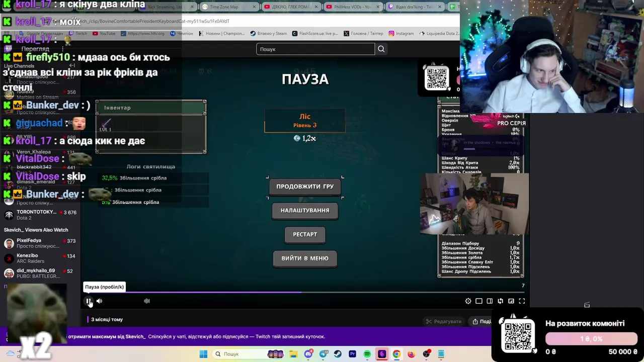Open the Instagram bookmark
The width and height of the screenshot is (644, 362).
[x=401, y=34]
